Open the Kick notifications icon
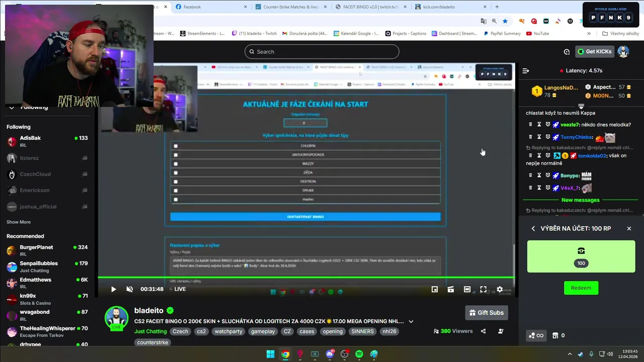 tap(567, 52)
